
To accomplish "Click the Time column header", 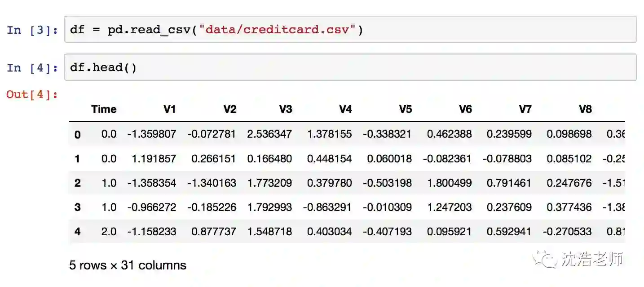I will 104,109.
